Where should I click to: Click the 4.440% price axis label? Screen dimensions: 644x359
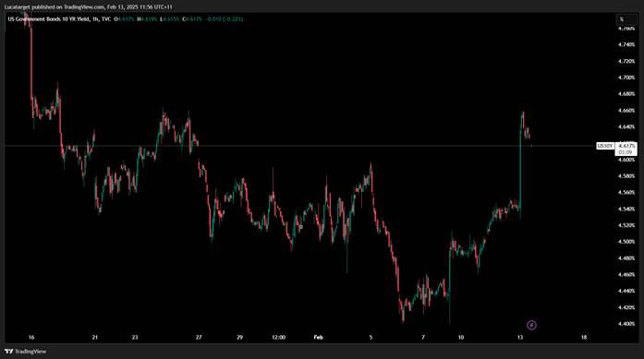coord(626,291)
